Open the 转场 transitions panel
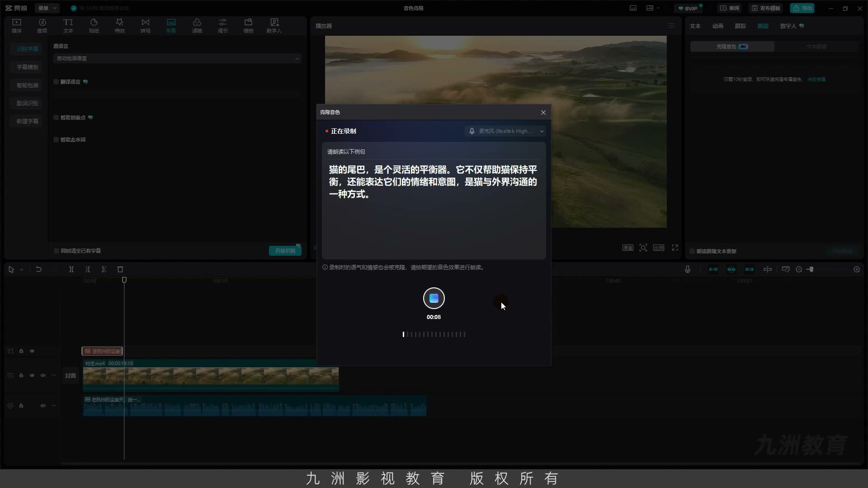This screenshot has width=868, height=488. tap(145, 26)
